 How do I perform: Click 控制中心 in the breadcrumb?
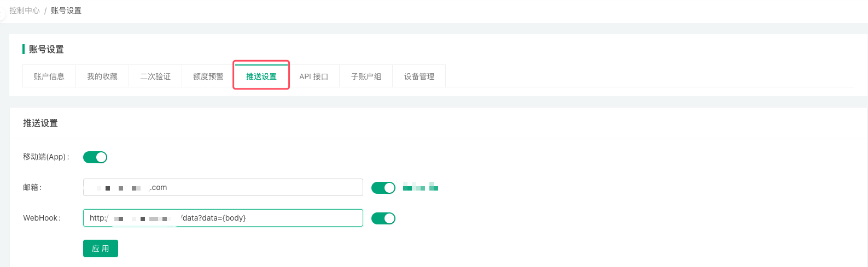[25, 10]
